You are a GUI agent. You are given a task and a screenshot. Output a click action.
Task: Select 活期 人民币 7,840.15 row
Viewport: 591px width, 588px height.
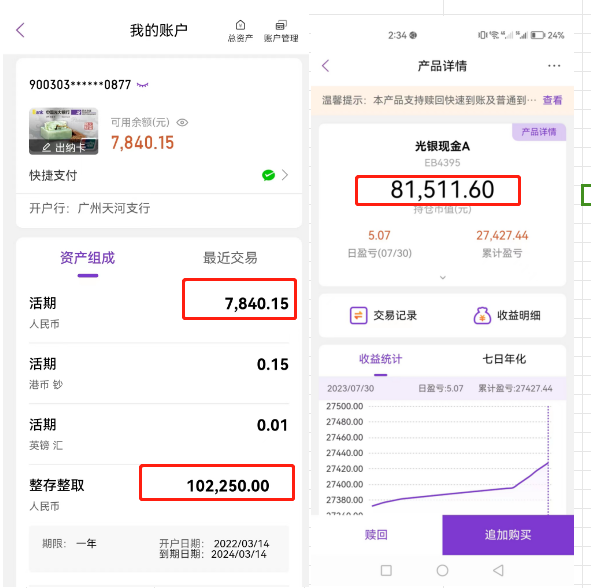click(159, 312)
